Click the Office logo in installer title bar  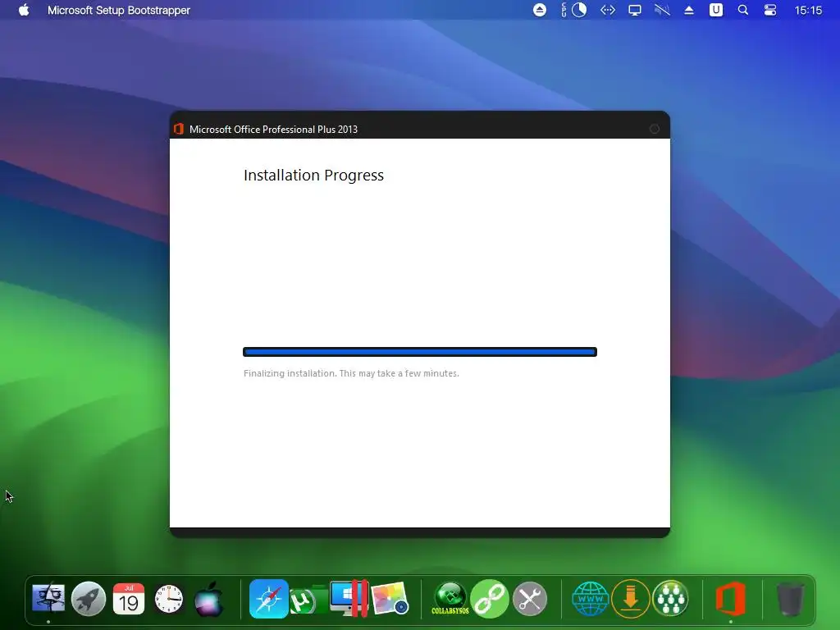click(179, 129)
